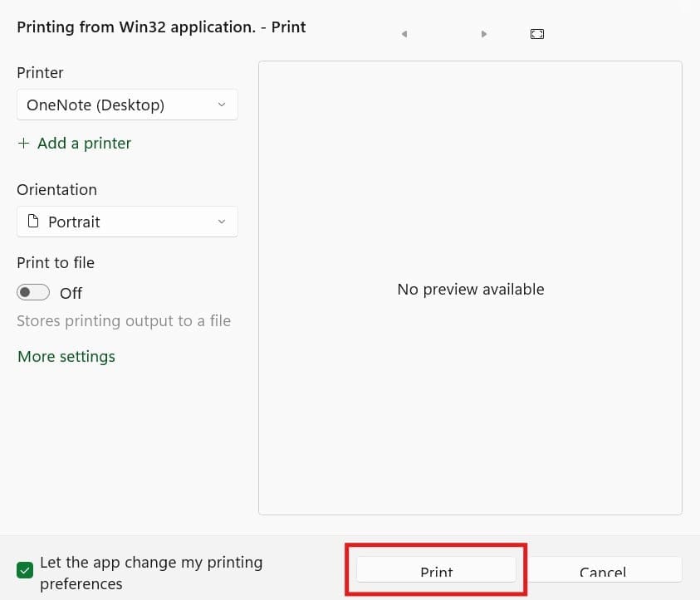Image resolution: width=700 pixels, height=600 pixels.
Task: Click the plus icon beside Add a printer
Action: tap(23, 144)
